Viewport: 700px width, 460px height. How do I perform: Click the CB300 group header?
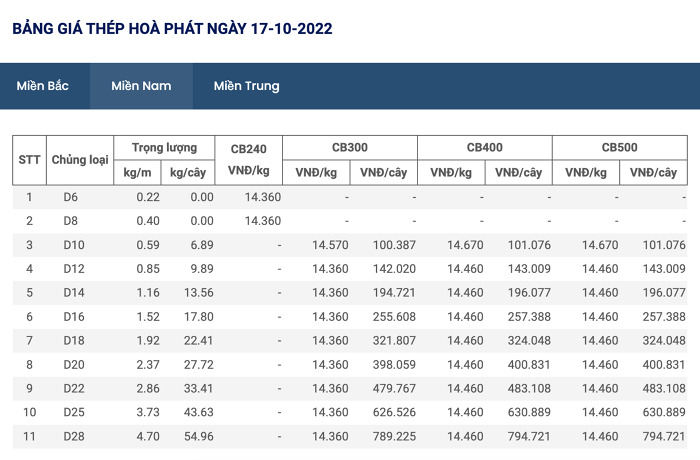coord(350,147)
